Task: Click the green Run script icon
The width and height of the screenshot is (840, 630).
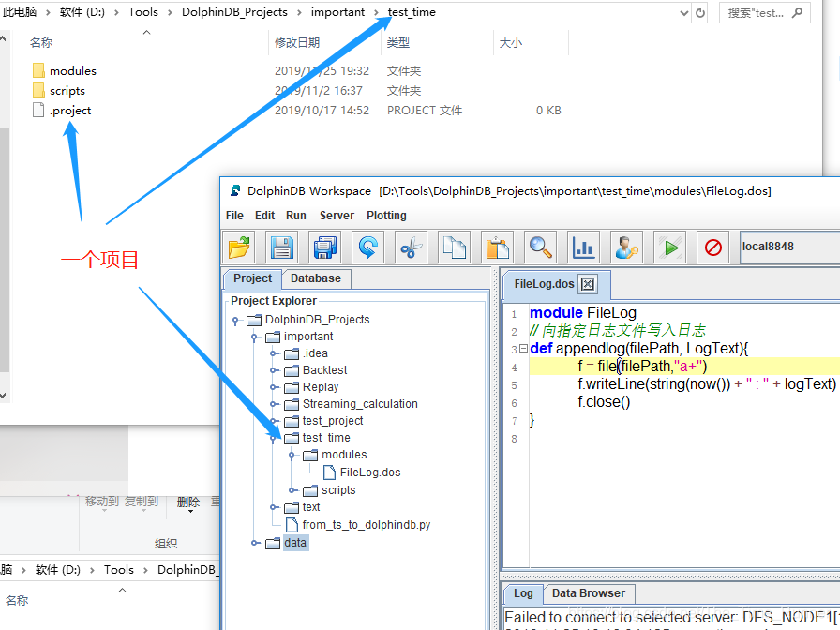Action: tap(669, 247)
